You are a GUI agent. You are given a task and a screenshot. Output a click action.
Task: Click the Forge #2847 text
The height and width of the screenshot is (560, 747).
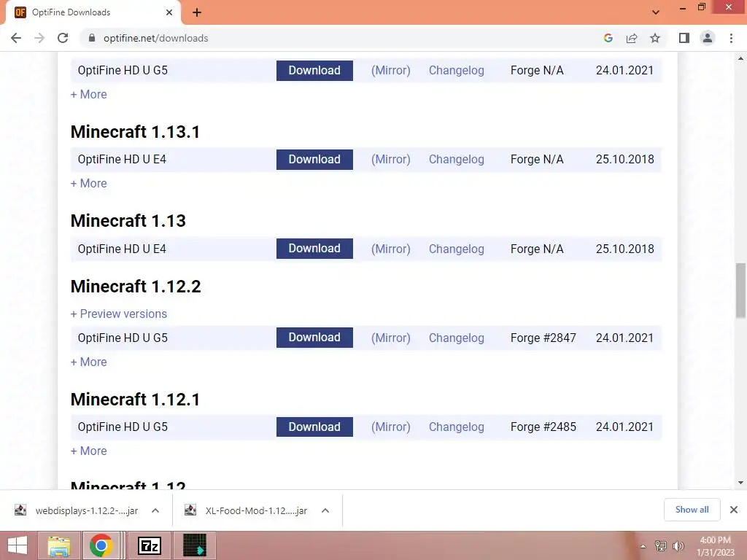click(543, 338)
